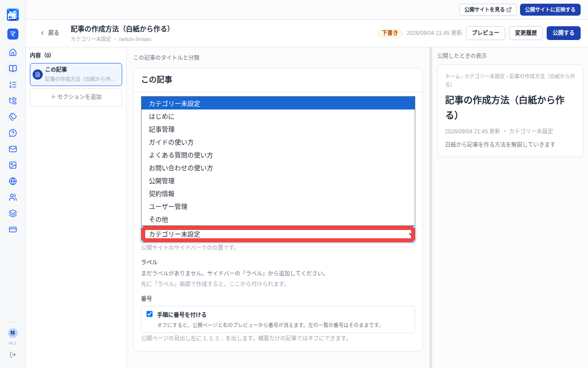Open 公開サイトを見る link
The height and width of the screenshot is (368, 588).
tap(488, 10)
